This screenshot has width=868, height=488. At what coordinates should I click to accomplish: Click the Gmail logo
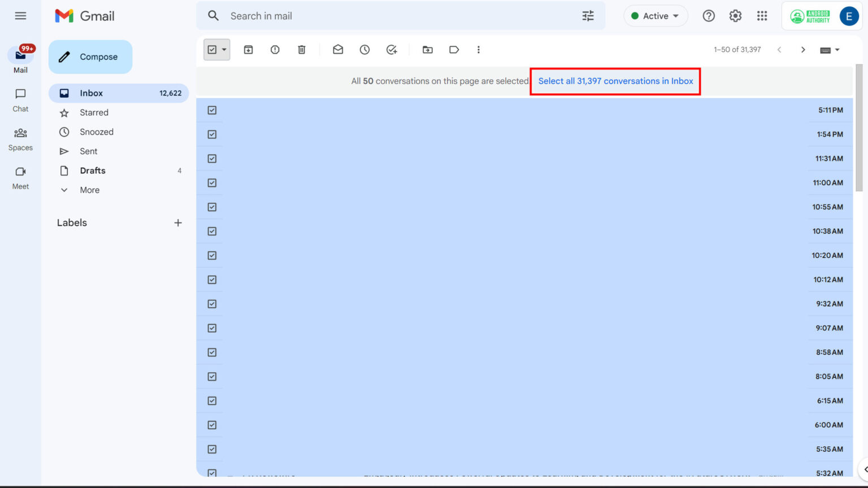[x=85, y=16]
